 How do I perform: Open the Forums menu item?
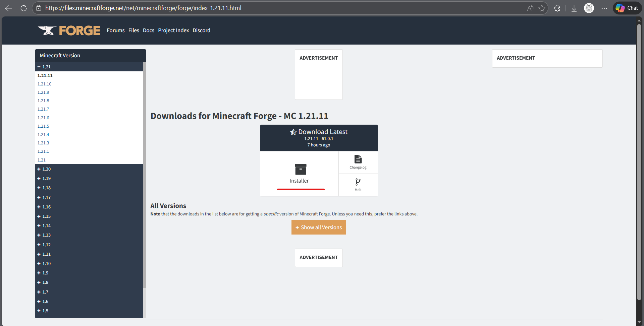116,30
